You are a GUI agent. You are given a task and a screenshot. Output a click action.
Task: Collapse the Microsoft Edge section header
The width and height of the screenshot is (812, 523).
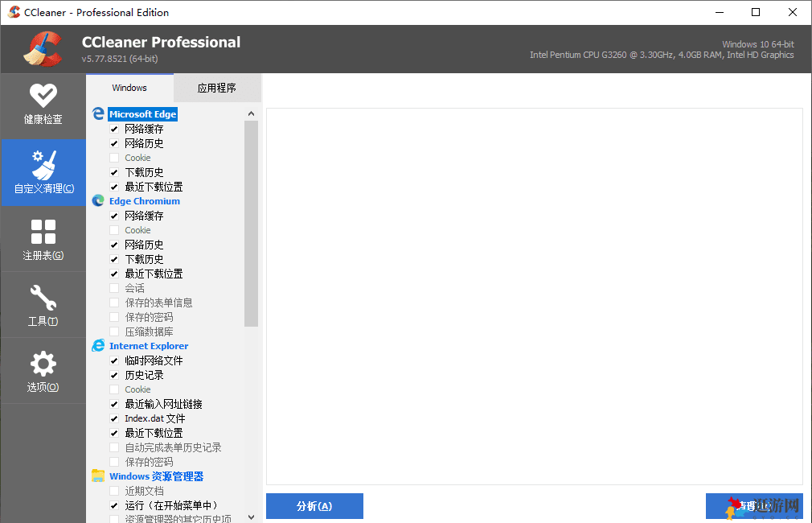(143, 114)
